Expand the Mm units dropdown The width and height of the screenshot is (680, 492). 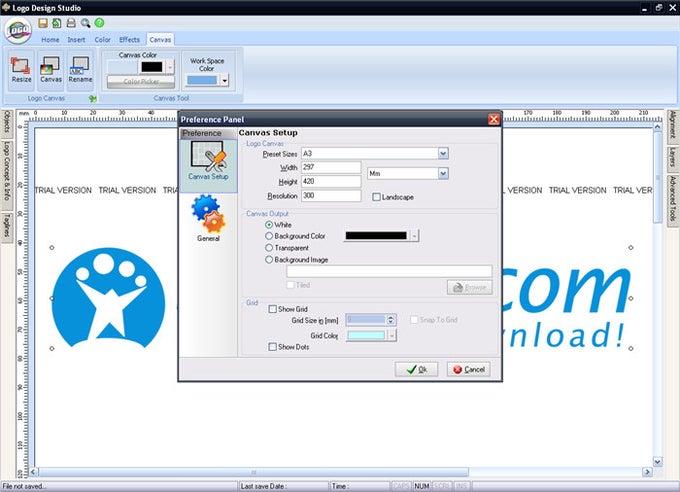443,174
